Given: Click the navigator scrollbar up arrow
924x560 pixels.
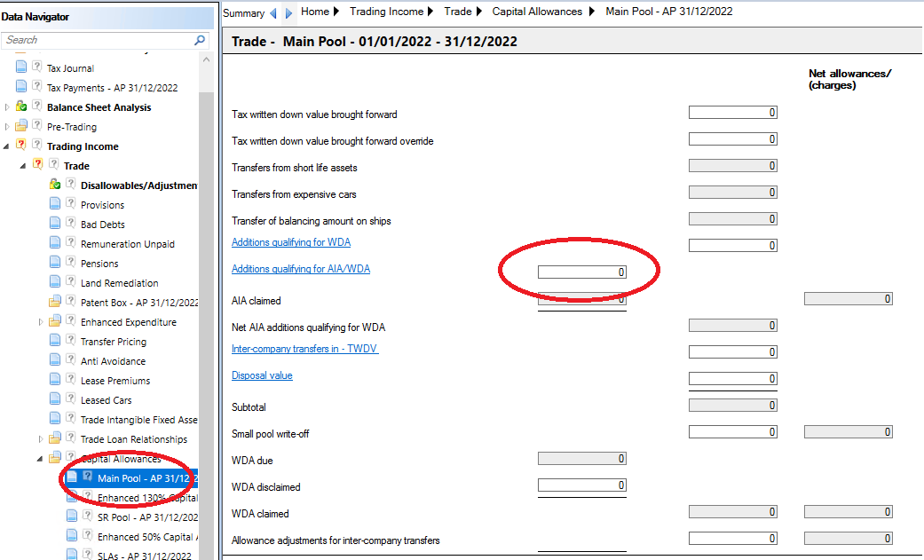Looking at the screenshot, I should tap(206, 59).
